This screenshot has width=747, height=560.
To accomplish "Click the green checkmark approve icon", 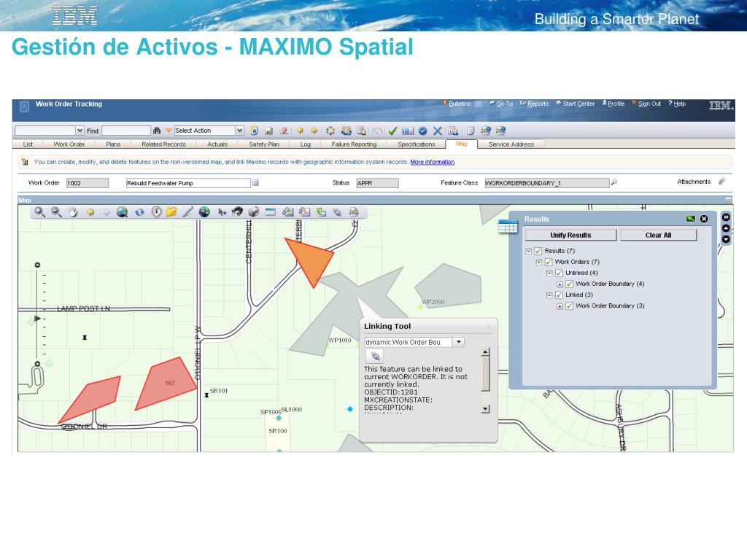I will pyautogui.click(x=392, y=131).
